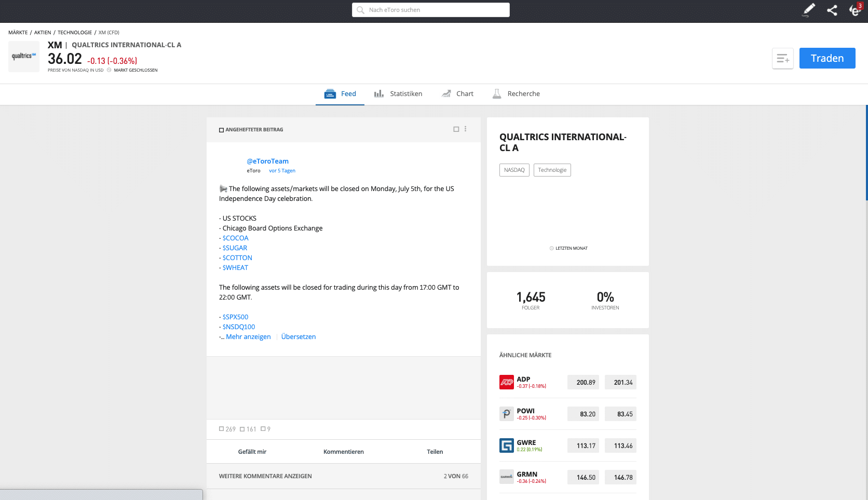Open the Chart tab
868x500 pixels.
coord(457,94)
